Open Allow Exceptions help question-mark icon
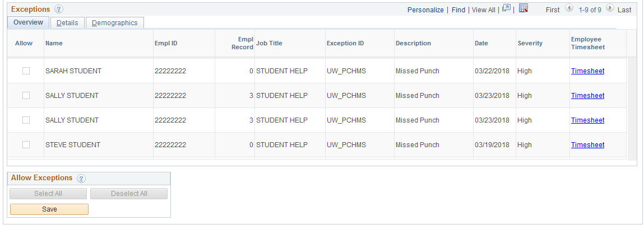The height and width of the screenshot is (225, 644). pyautogui.click(x=81, y=179)
